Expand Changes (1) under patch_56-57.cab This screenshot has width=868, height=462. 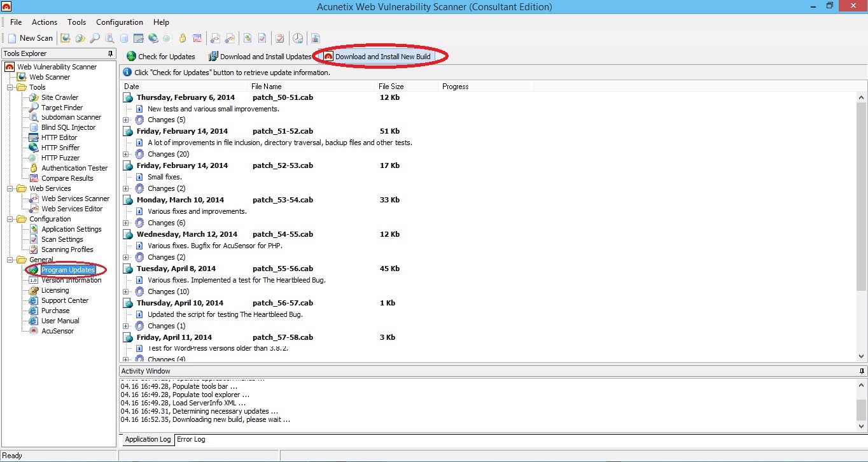click(x=125, y=326)
